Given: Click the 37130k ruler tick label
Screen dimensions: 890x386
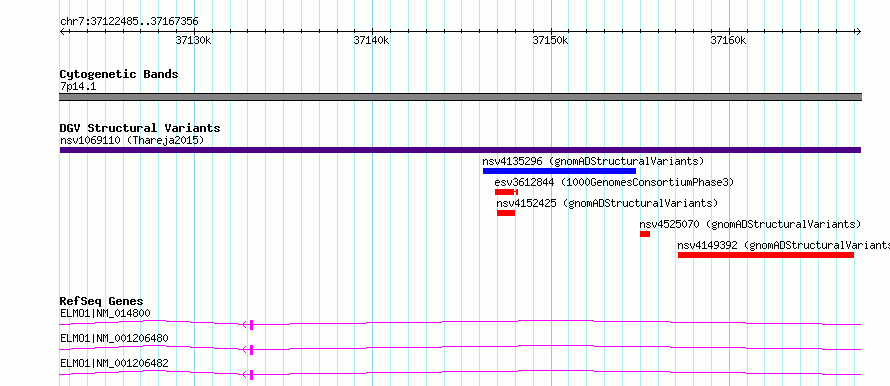Looking at the screenshot, I should pos(194,40).
